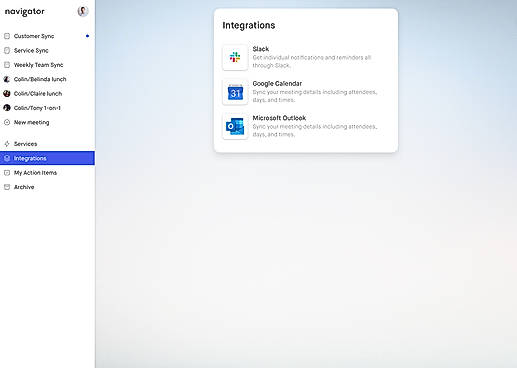Go to the Services page
The height and width of the screenshot is (368, 517).
[x=47, y=144]
